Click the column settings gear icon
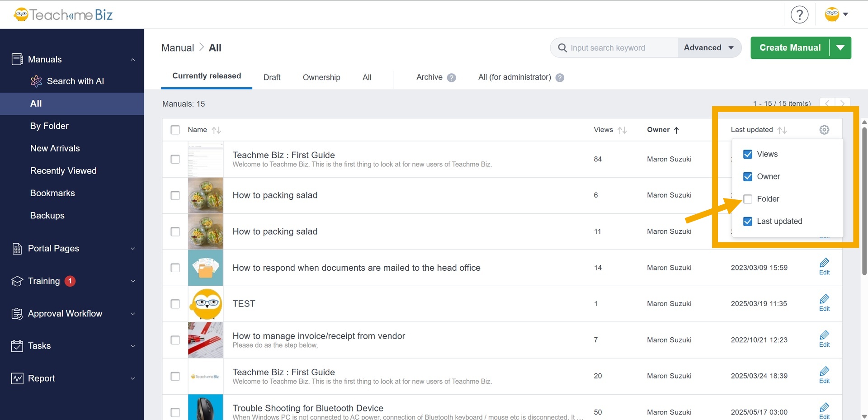868x420 pixels. [824, 130]
